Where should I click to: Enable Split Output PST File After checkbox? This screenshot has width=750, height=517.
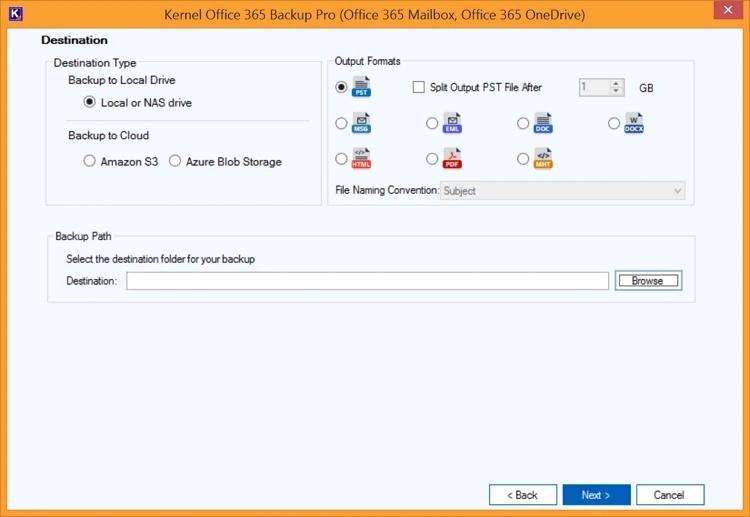[419, 87]
